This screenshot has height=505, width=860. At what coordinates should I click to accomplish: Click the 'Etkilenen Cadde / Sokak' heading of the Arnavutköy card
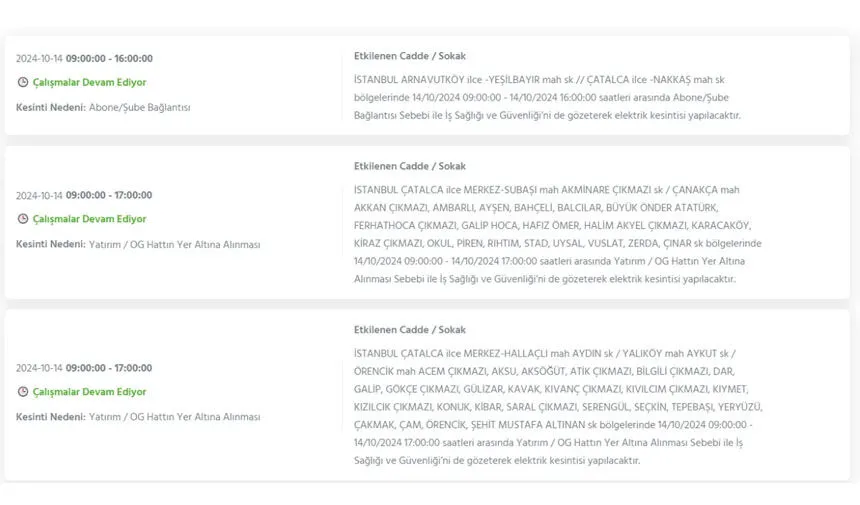tap(409, 57)
